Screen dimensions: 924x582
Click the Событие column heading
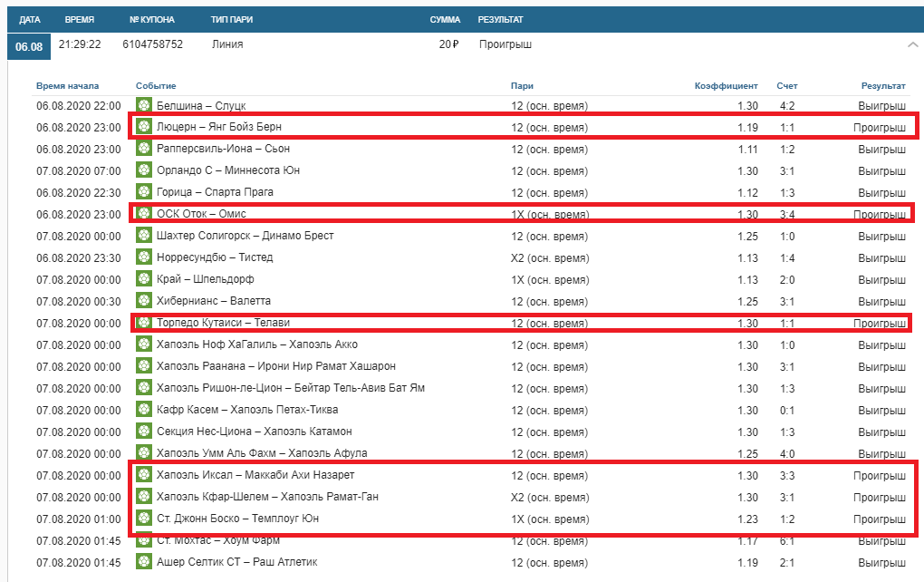pyautogui.click(x=156, y=85)
